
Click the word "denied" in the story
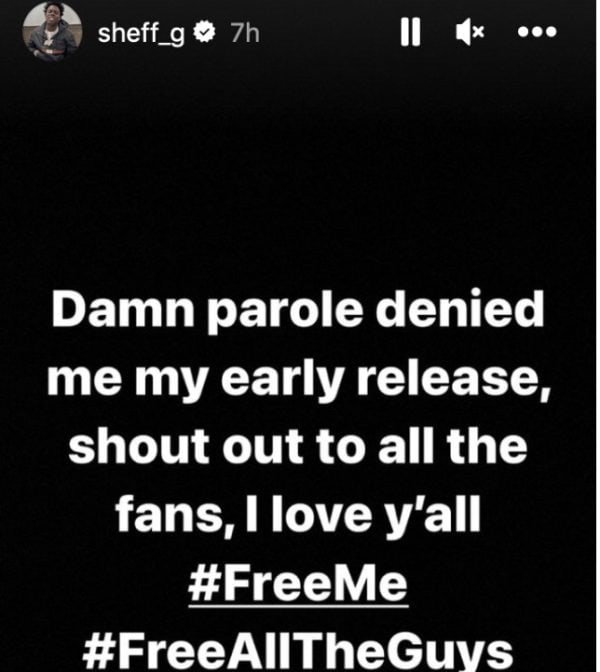point(460,309)
